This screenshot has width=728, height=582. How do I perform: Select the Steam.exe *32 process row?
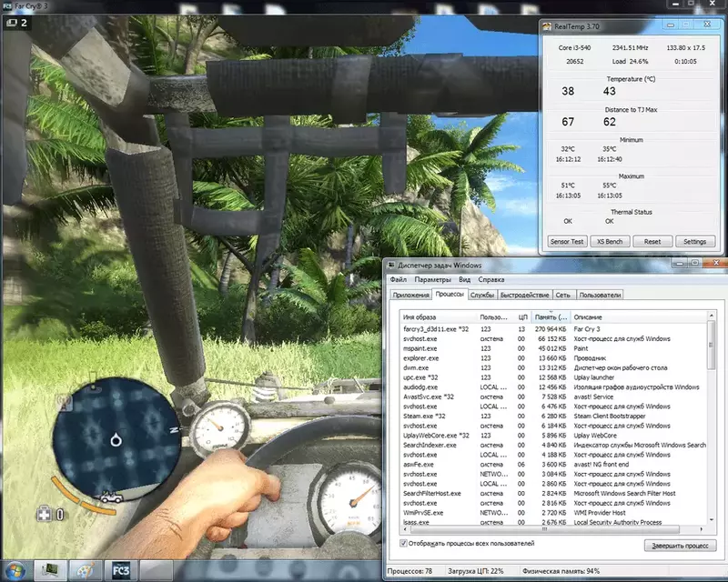point(553,416)
